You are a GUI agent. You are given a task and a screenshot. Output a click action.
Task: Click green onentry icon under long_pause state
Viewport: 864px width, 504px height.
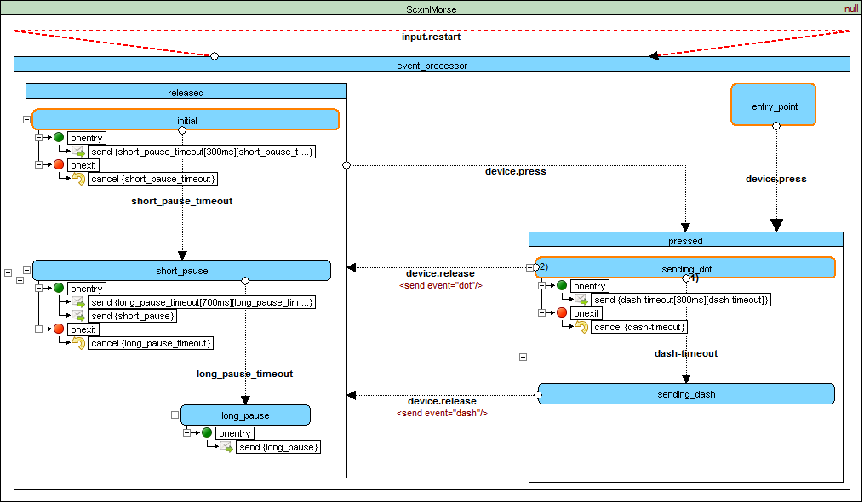point(207,432)
